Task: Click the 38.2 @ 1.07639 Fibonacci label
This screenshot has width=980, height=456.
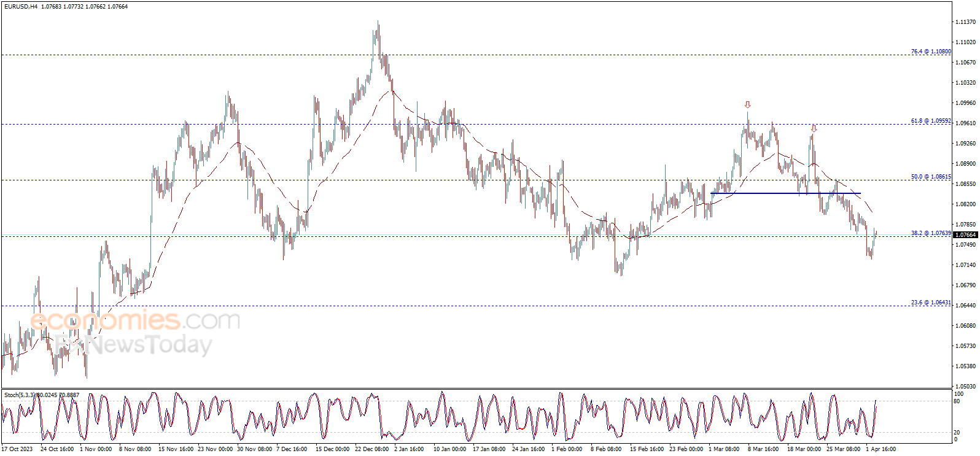Action: click(930, 233)
